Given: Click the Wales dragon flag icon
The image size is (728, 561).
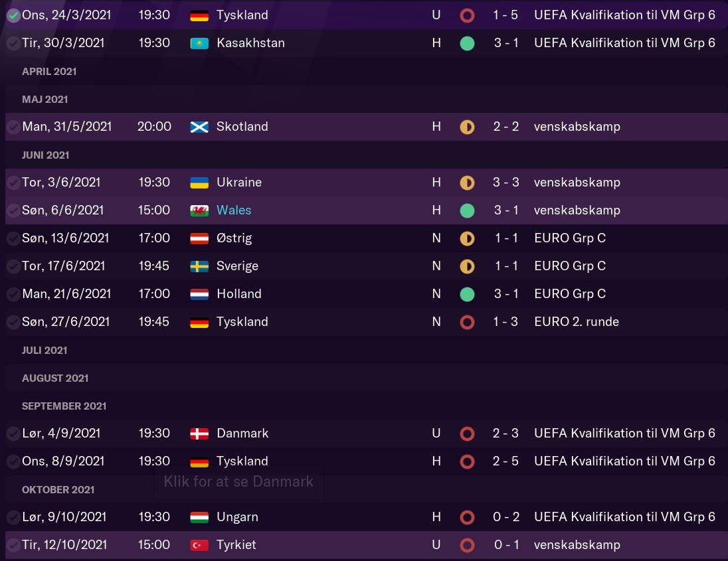Looking at the screenshot, I should tap(199, 210).
